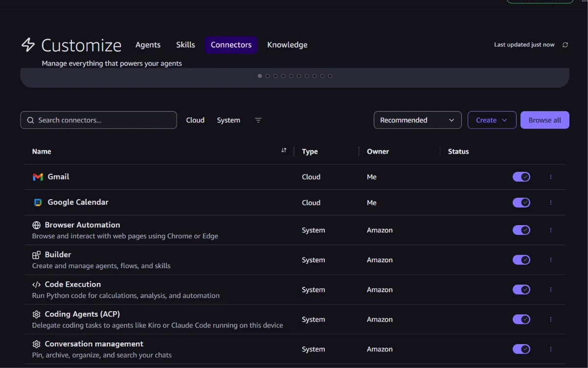Switch off Coding Agents (ACP) toggle
Viewport: 588px width, 368px height.
(521, 319)
